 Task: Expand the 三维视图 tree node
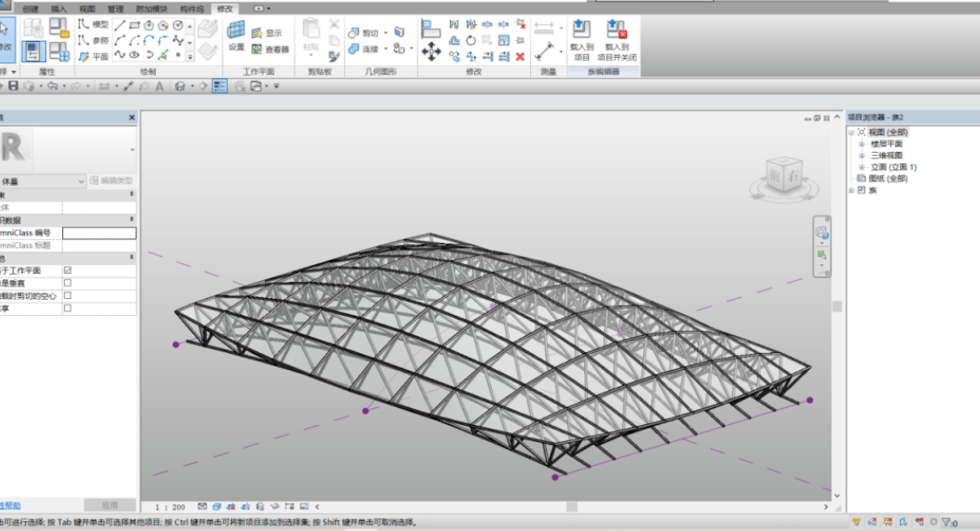(862, 156)
